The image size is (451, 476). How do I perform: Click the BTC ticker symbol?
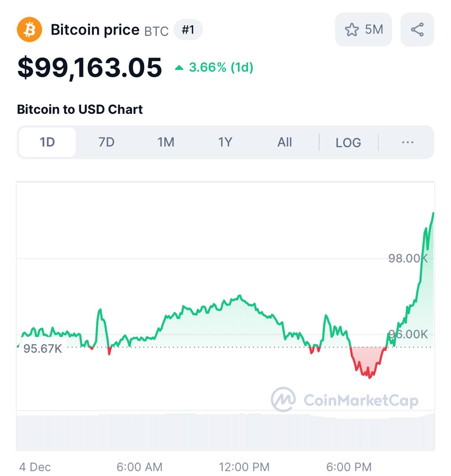[x=156, y=31]
